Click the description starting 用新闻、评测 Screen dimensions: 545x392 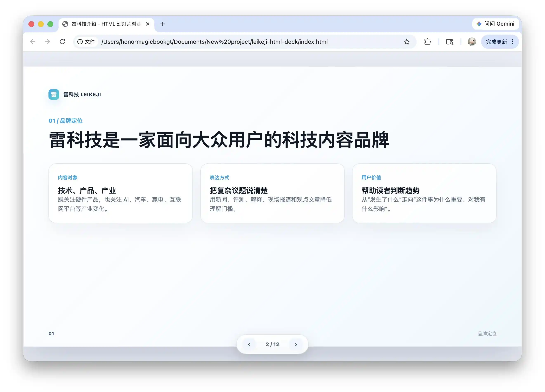pos(271,204)
